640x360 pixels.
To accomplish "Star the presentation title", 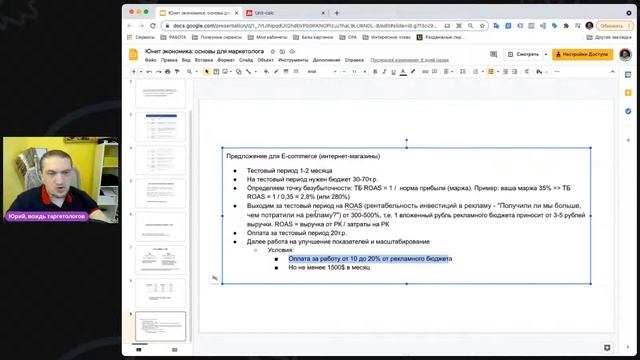I will [273, 51].
